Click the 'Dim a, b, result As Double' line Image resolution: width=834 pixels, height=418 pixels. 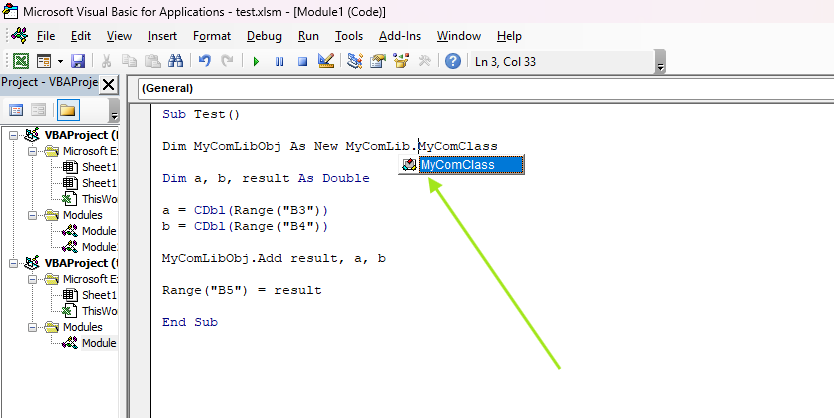(x=266, y=178)
